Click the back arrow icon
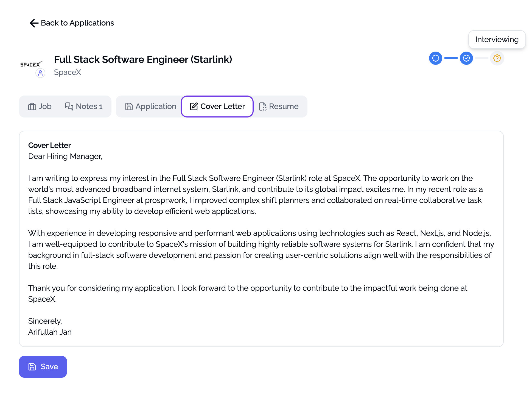The width and height of the screenshot is (532, 403). click(x=34, y=23)
